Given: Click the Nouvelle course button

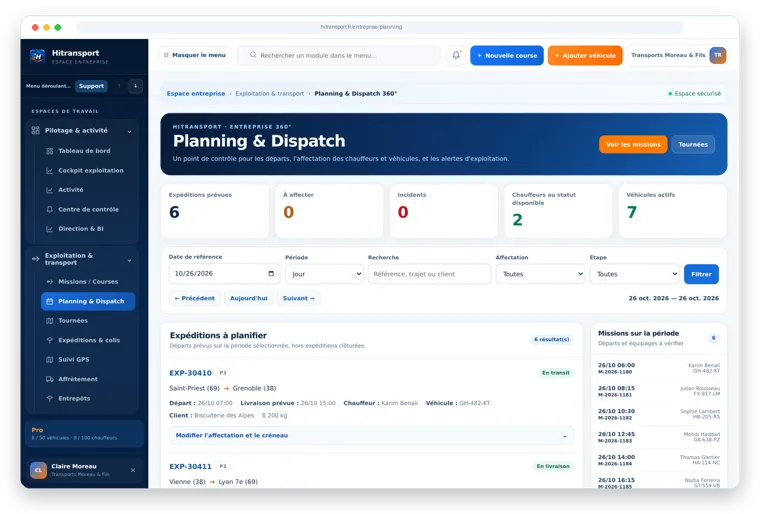Looking at the screenshot, I should coord(507,55).
